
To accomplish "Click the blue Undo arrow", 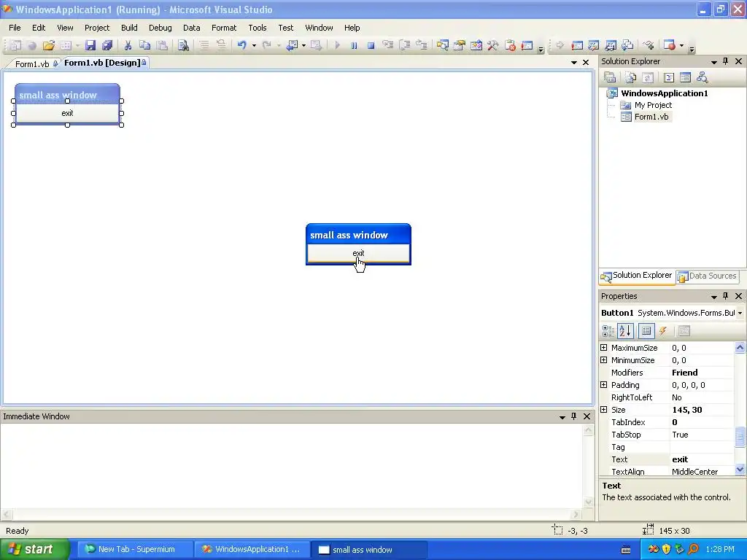I will click(242, 46).
